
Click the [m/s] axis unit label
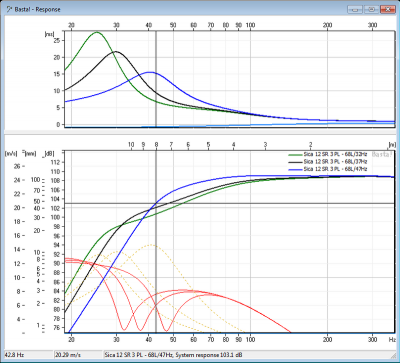[x=10, y=154]
